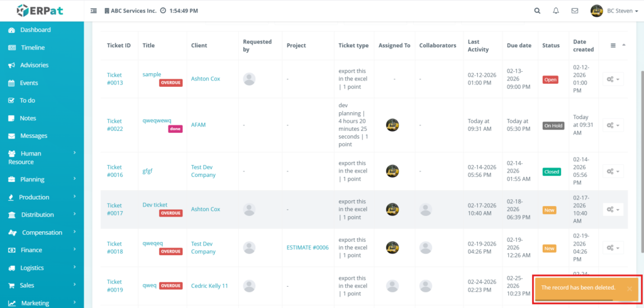Image resolution: width=644 pixels, height=308 pixels.
Task: Open actions dropdown for Ticket #0013
Action: 613,79
